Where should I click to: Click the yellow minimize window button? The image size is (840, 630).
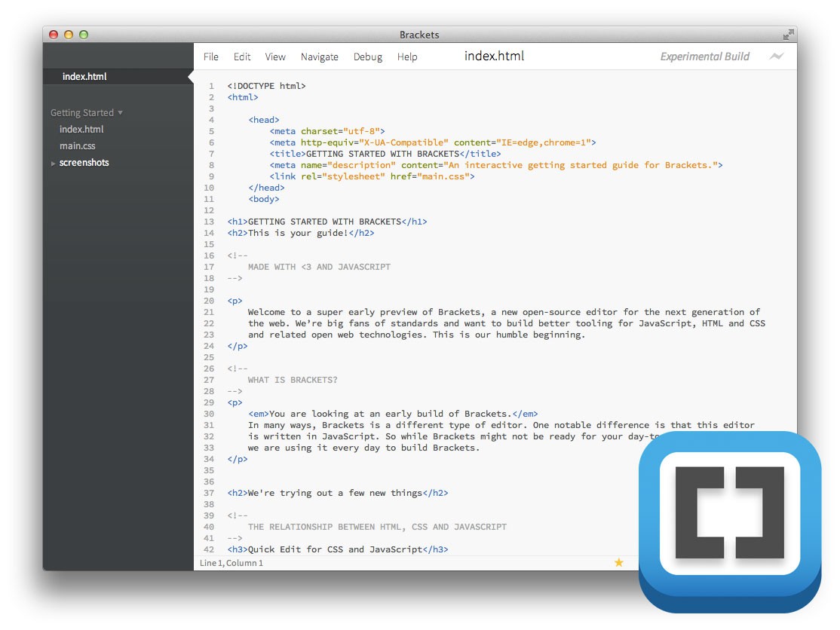[69, 35]
